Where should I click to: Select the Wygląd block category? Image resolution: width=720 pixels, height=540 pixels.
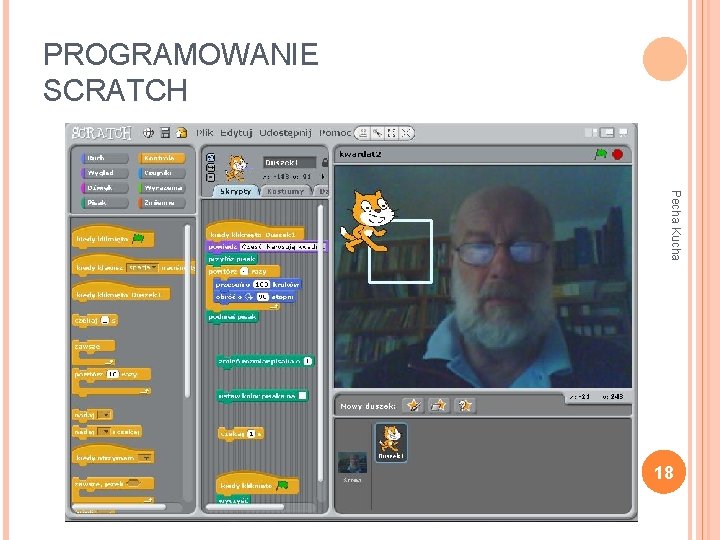105,173
